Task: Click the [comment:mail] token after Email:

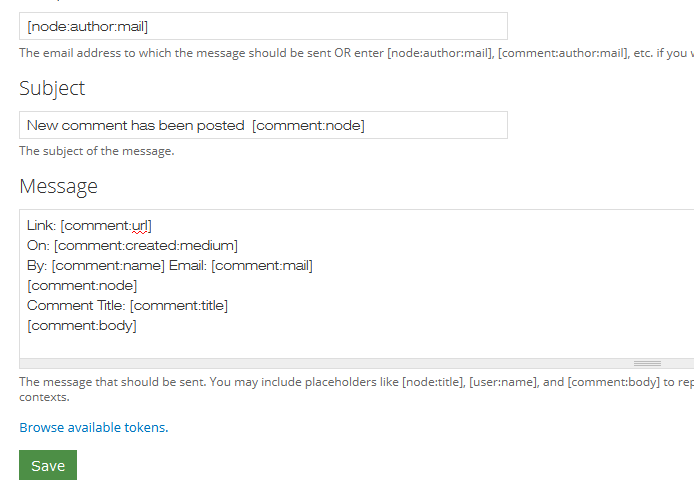Action: [x=262, y=266]
